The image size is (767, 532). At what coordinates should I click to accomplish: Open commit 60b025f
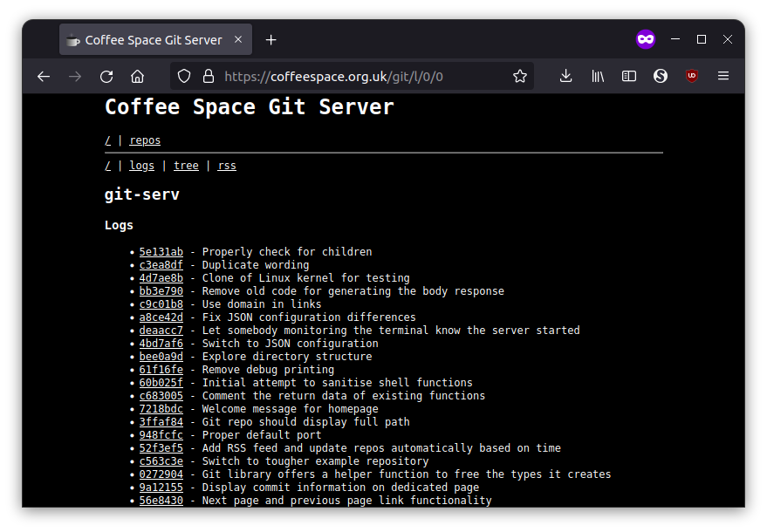[161, 383]
